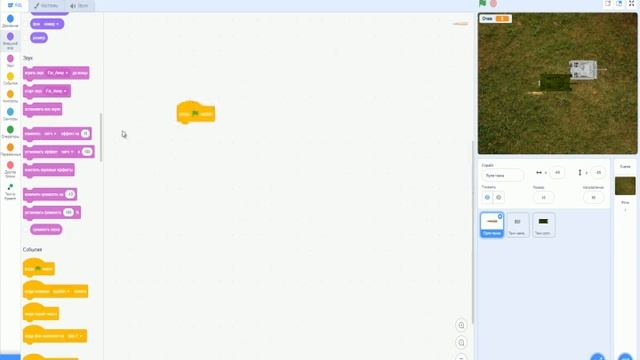Zoom out on the code workspace
This screenshot has height=360, width=640.
(x=461, y=342)
